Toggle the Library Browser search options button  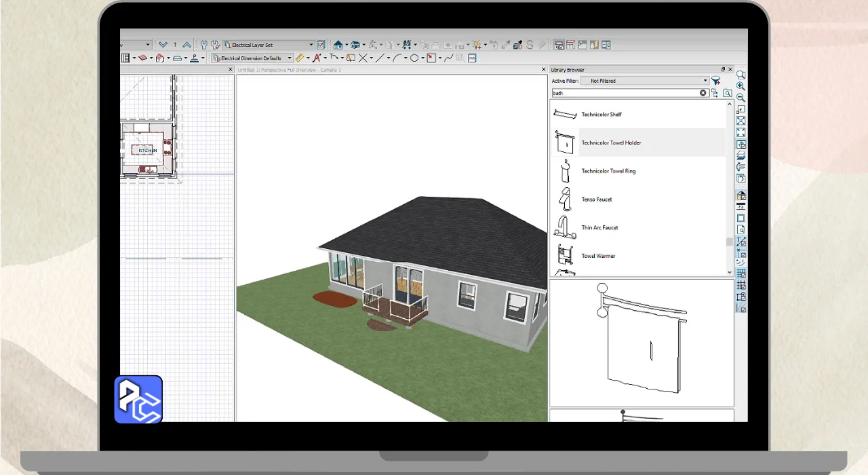[728, 93]
